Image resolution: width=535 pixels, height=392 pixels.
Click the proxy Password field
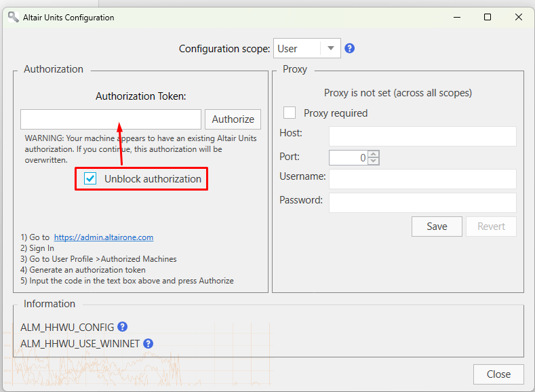422,203
